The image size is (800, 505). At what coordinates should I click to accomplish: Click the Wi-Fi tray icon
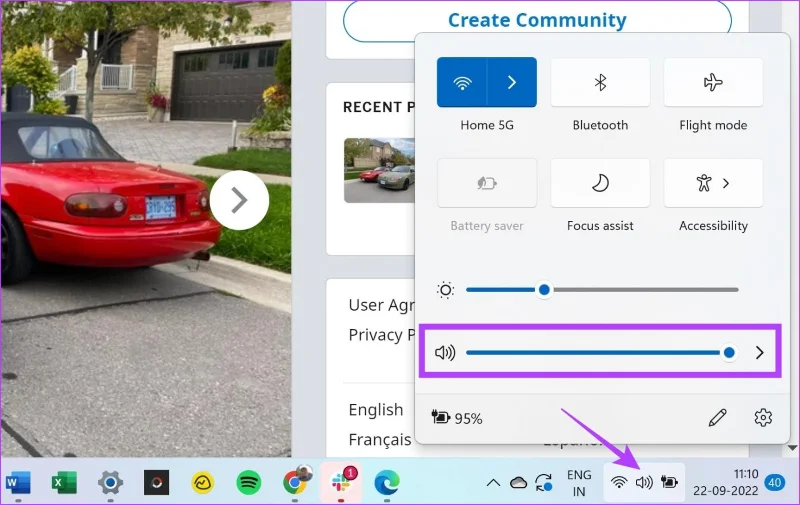(x=619, y=482)
